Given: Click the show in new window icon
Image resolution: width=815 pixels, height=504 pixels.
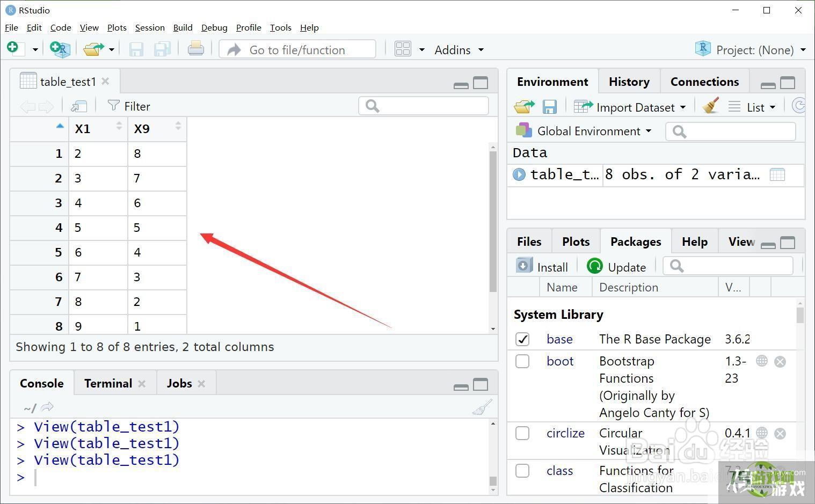Looking at the screenshot, I should point(79,106).
